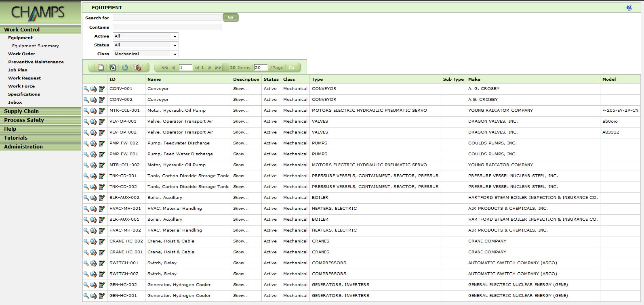
Task: Click the current page number field
Action: click(x=186, y=67)
